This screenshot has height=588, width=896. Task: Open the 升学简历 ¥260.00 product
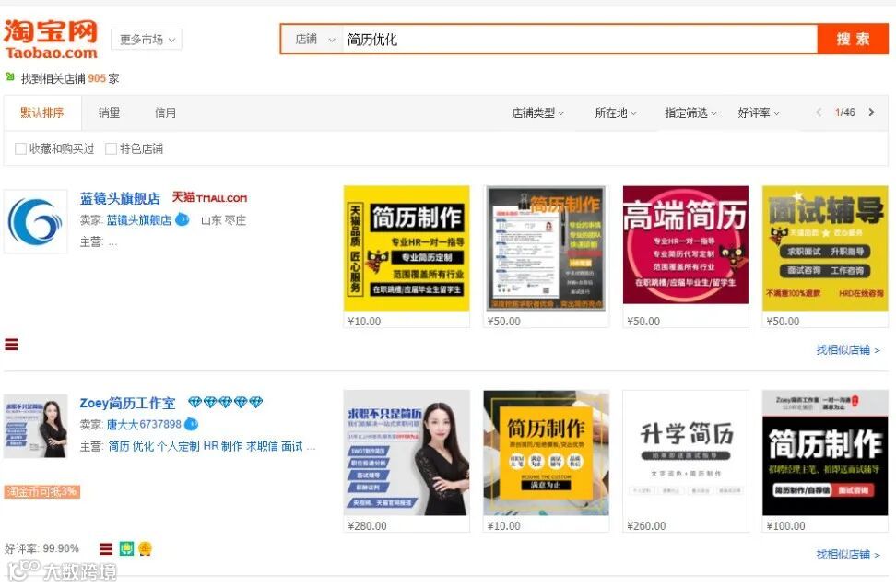point(685,453)
